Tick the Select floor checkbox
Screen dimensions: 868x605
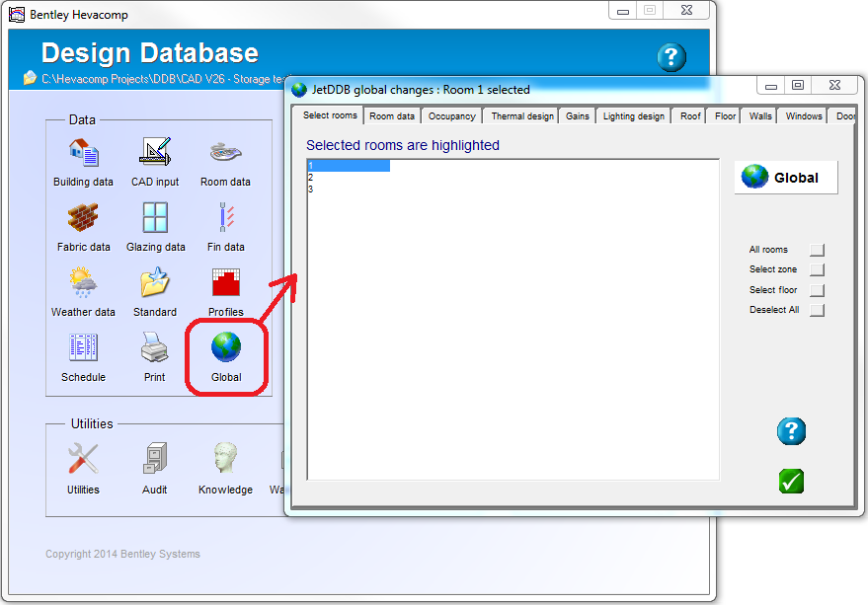(x=817, y=290)
